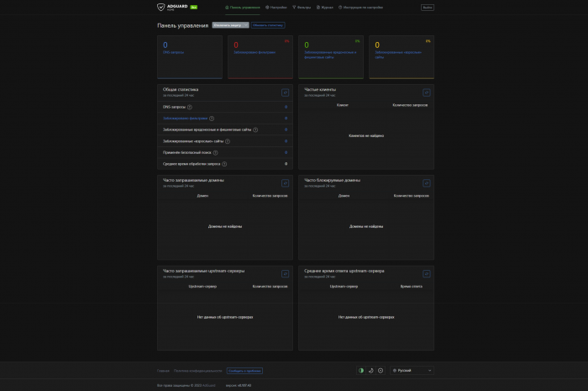
Task: Refresh the Часто запрашиваемые домены card
Action: tap(285, 182)
